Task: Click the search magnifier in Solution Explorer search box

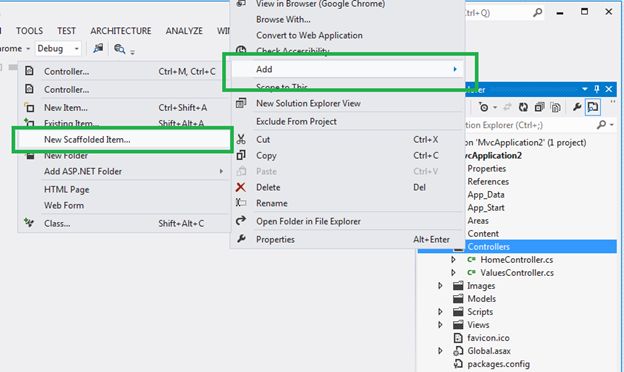Action: coord(601,125)
